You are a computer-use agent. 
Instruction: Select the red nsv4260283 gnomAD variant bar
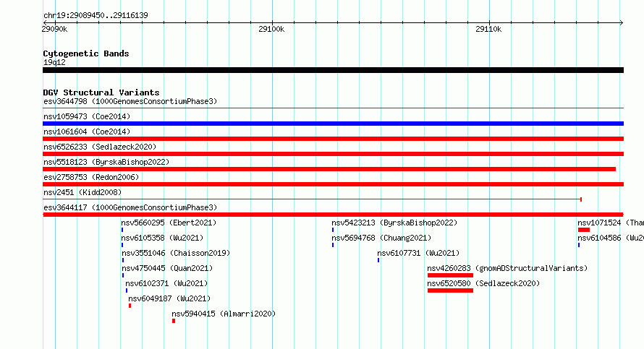click(x=450, y=275)
